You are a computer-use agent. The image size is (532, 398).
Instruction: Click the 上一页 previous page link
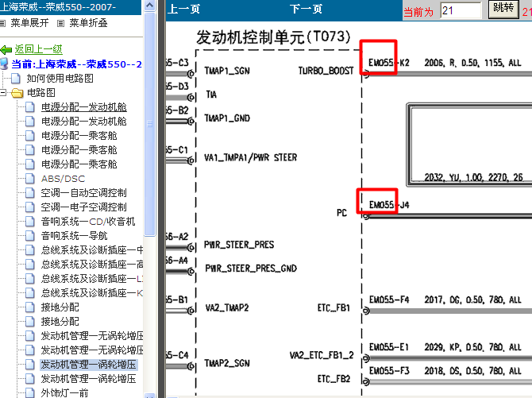point(184,10)
